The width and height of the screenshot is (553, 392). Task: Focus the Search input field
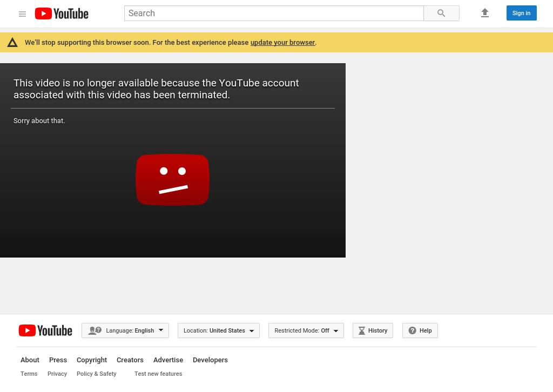tap(274, 13)
